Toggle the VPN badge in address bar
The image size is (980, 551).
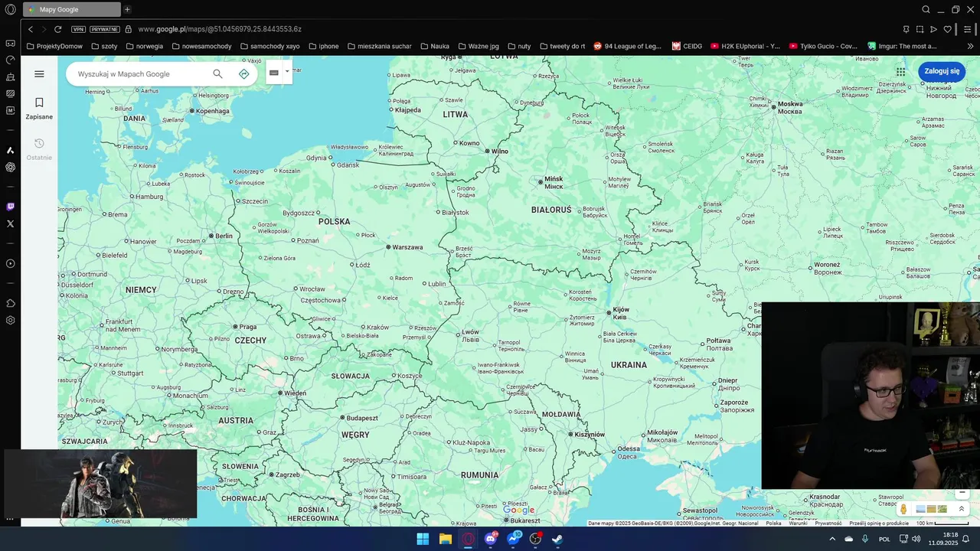tap(78, 29)
